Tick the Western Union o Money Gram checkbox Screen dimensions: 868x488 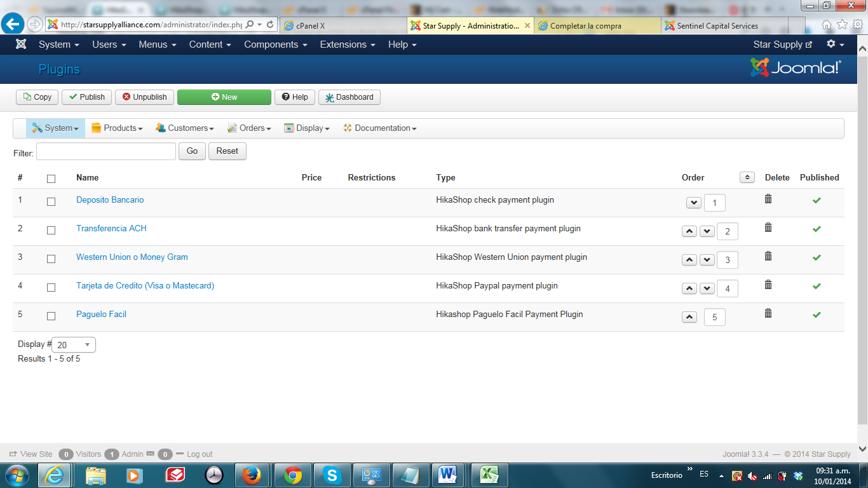(x=51, y=259)
